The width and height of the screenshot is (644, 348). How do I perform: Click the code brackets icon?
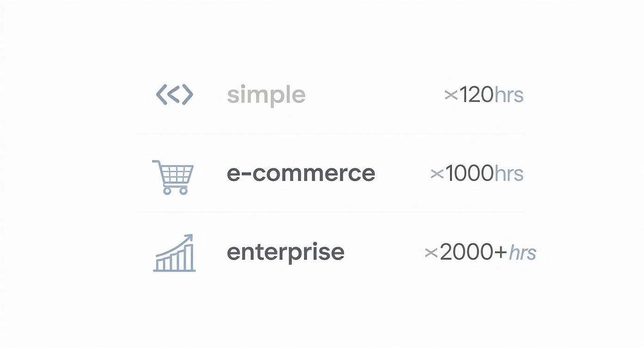coord(174,95)
